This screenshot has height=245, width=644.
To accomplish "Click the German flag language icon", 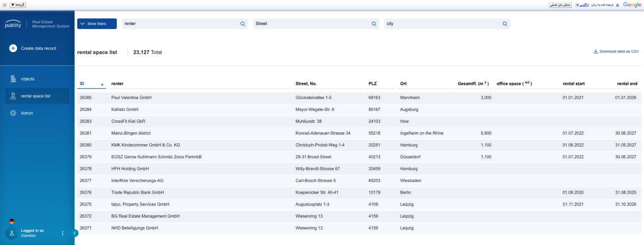I will (x=12, y=221).
